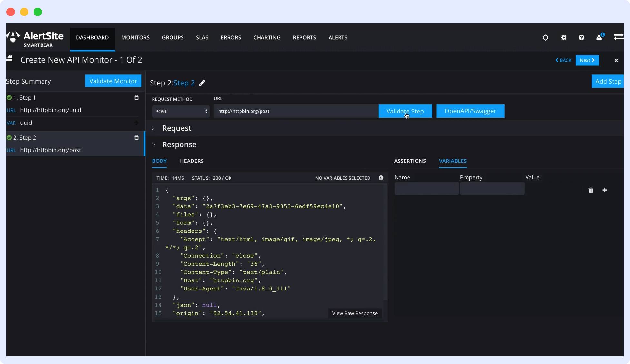630x364 pixels.
Task: Switch to the Headers tab
Action: [192, 161]
